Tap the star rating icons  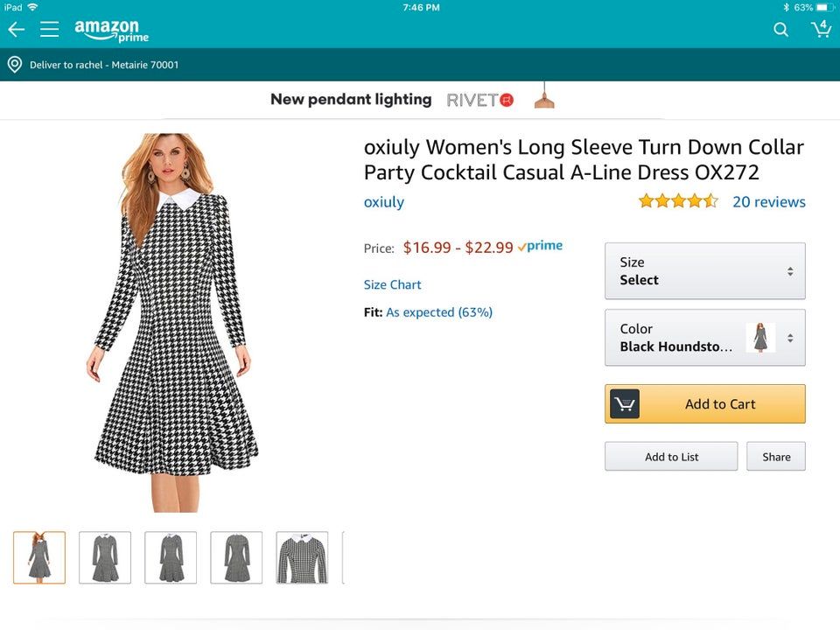pyautogui.click(x=678, y=202)
